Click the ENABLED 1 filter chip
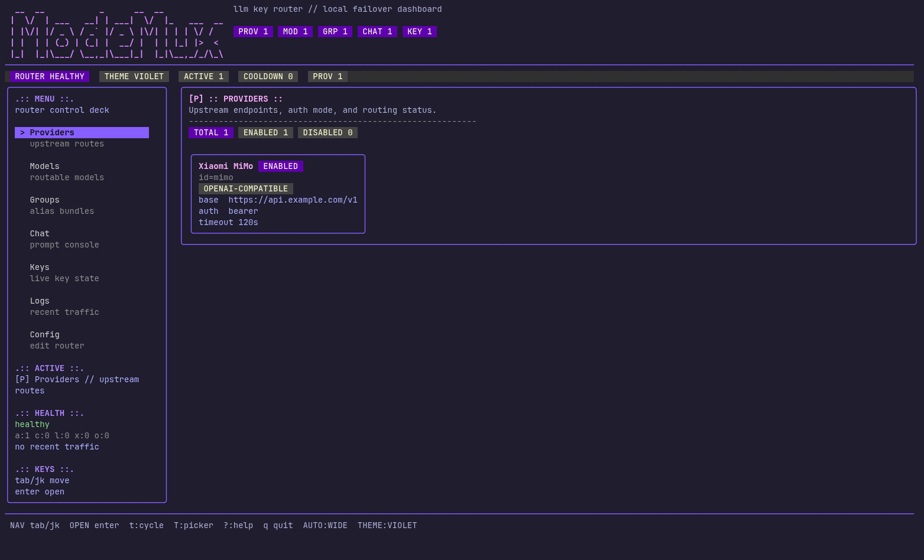This screenshot has height=560, width=924. [265, 132]
